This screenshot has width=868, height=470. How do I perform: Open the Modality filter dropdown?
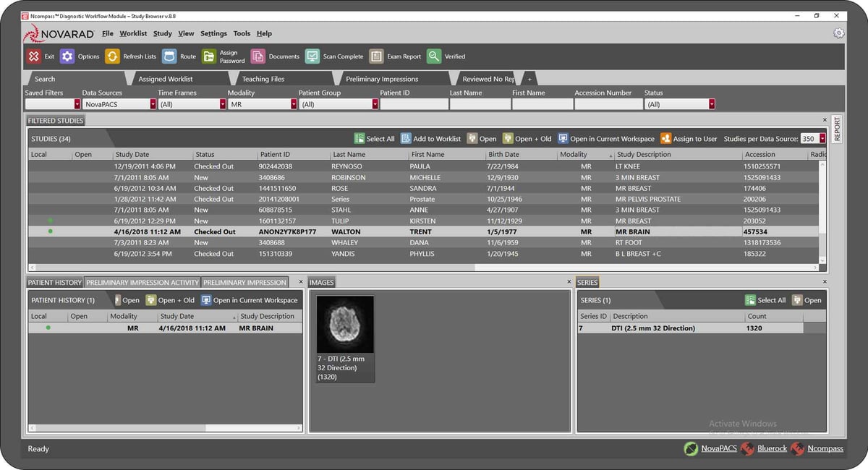tap(294, 103)
